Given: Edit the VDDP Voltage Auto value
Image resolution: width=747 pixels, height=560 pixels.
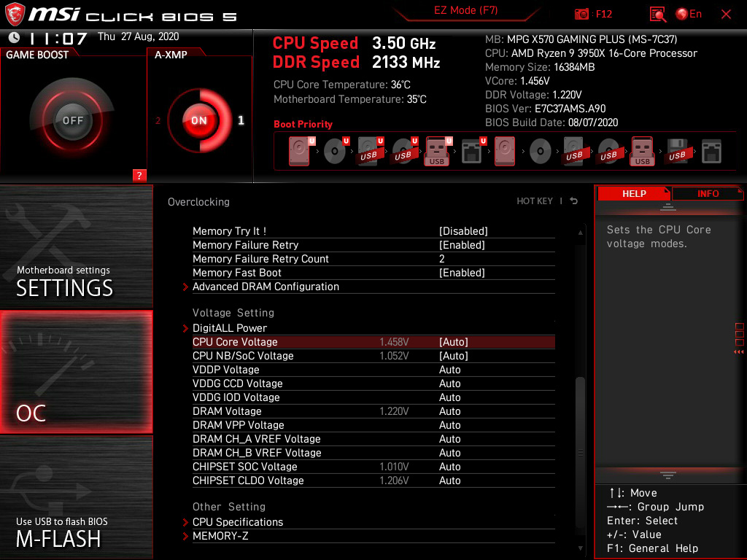Looking at the screenshot, I should pos(449,370).
